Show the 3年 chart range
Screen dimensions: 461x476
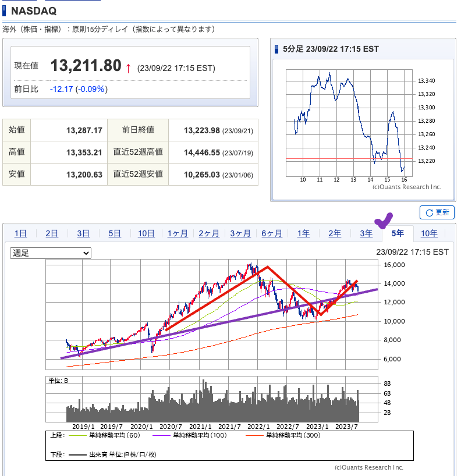(366, 233)
